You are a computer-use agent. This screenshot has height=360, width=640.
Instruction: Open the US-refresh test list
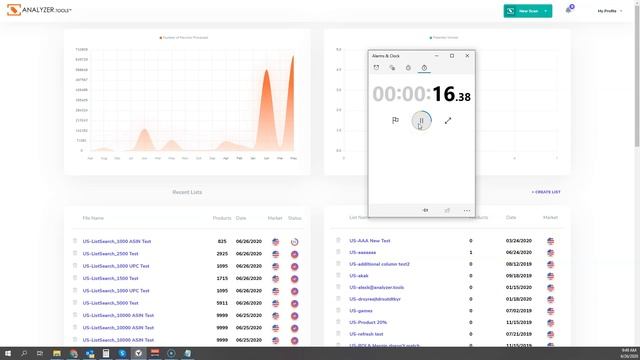366,334
